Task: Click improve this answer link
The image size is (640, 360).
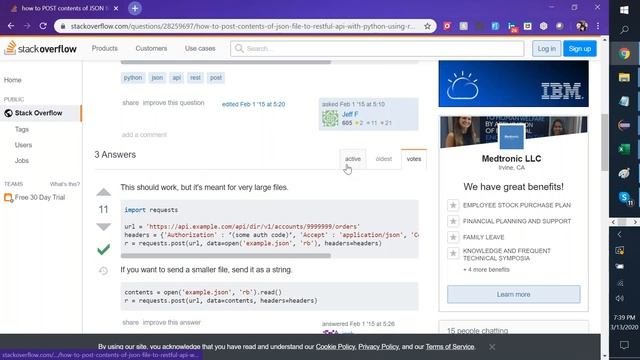Action: click(172, 322)
